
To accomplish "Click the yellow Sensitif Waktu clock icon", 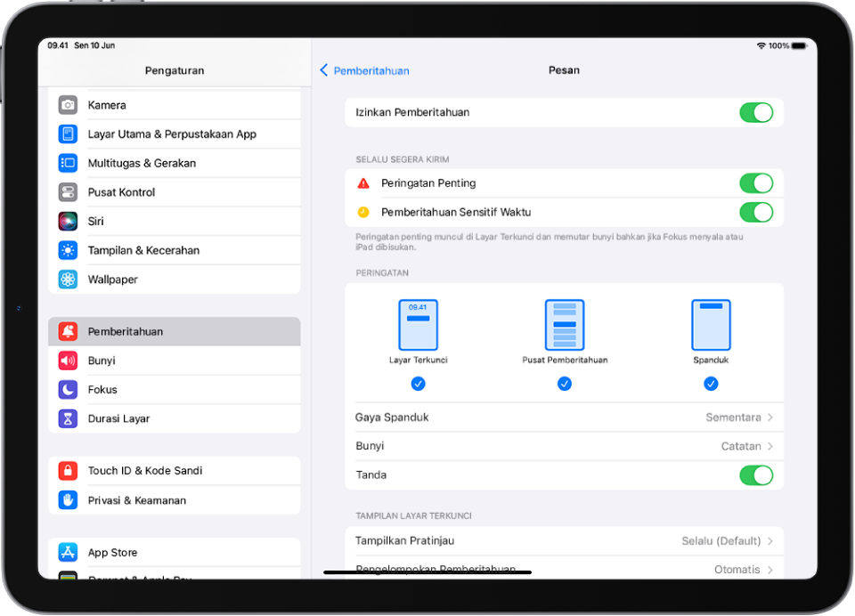I will (363, 212).
